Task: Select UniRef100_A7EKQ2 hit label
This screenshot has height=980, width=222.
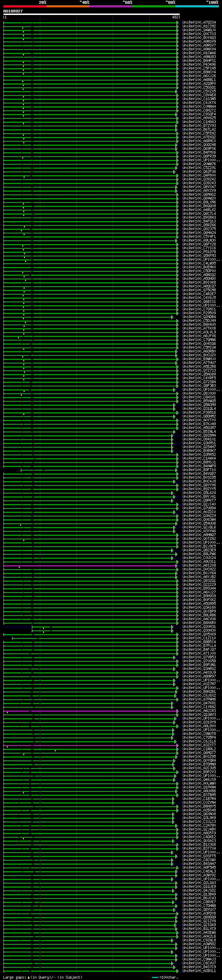Action: tap(199, 137)
